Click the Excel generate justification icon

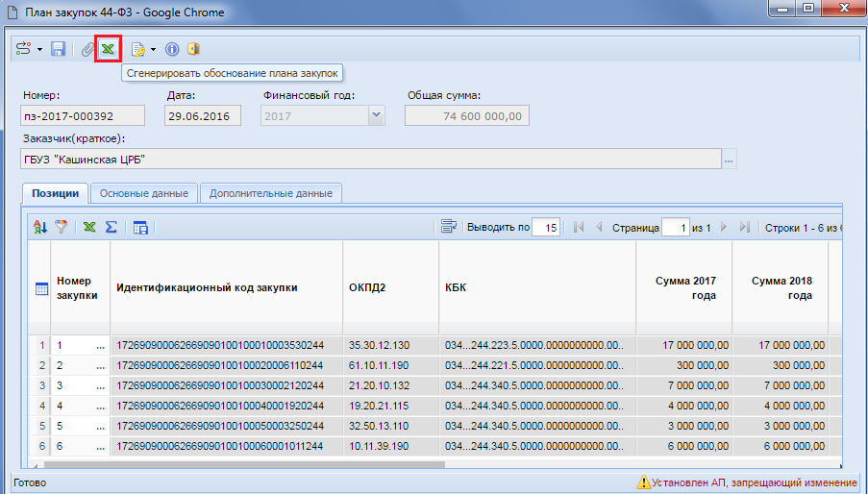(109, 49)
